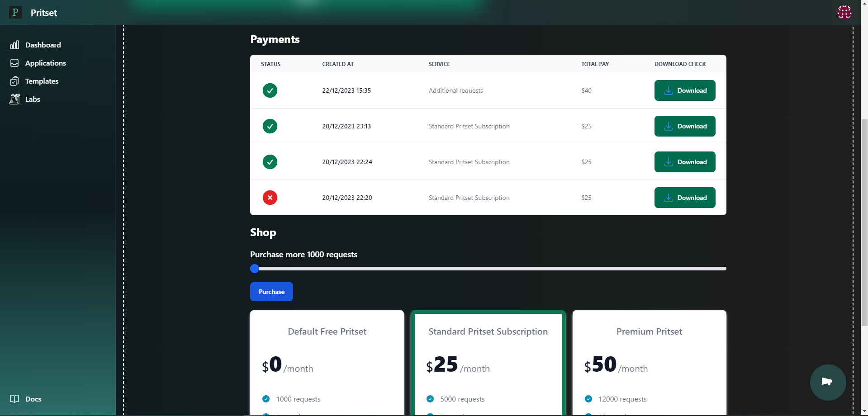Select the Premium Pritset plan card

click(649, 362)
